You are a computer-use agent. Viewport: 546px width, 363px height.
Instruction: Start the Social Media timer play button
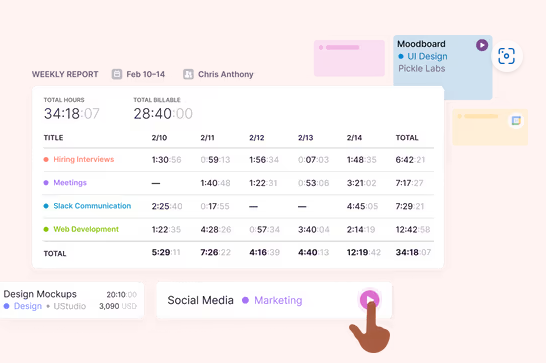[369, 300]
